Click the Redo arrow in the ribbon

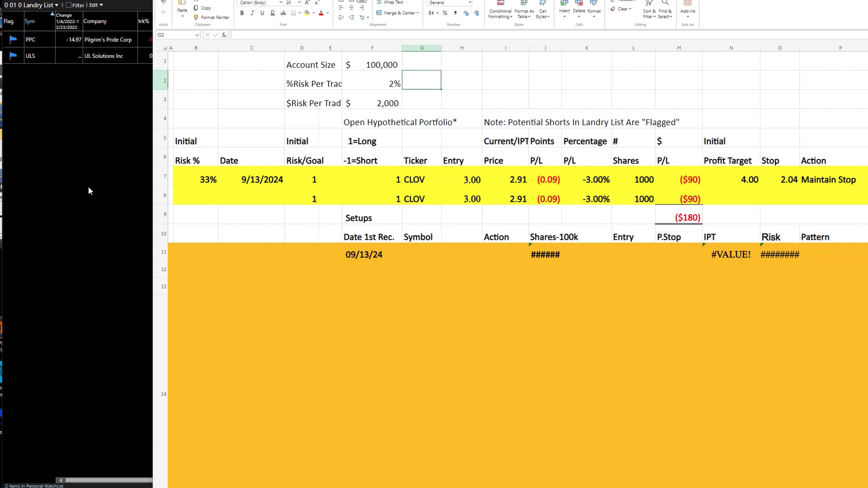[x=163, y=13]
